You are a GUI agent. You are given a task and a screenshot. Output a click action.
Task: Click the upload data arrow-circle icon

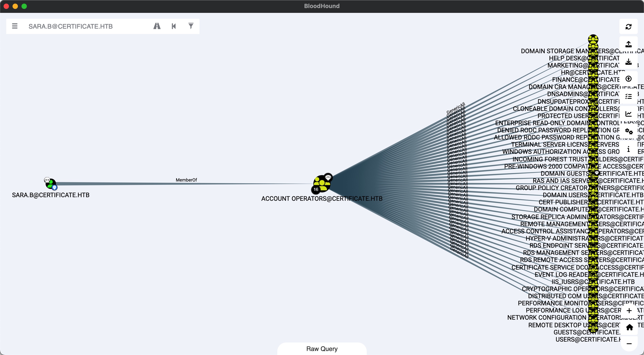click(629, 79)
